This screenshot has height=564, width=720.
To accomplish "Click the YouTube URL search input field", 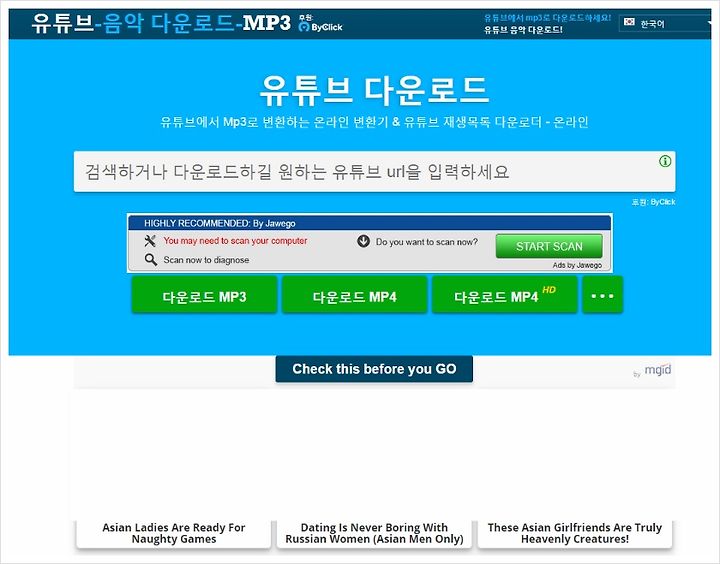I will (x=374, y=172).
